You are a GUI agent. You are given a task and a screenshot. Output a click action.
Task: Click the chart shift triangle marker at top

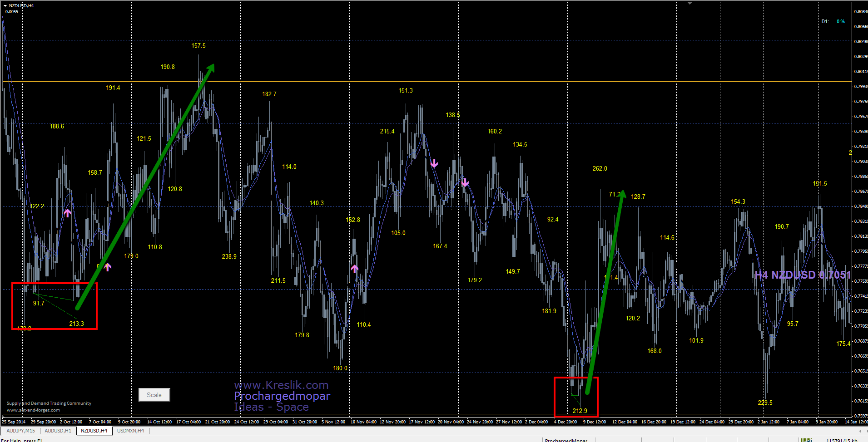689,3
